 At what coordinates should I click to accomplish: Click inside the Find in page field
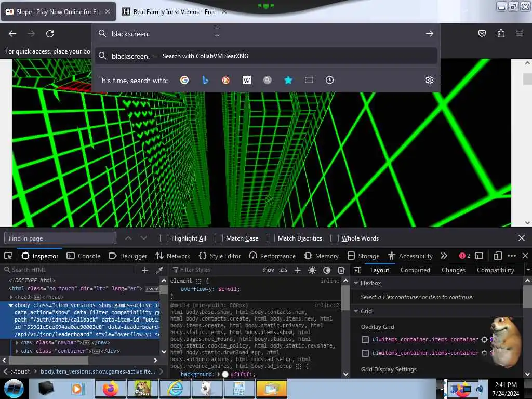point(60,238)
